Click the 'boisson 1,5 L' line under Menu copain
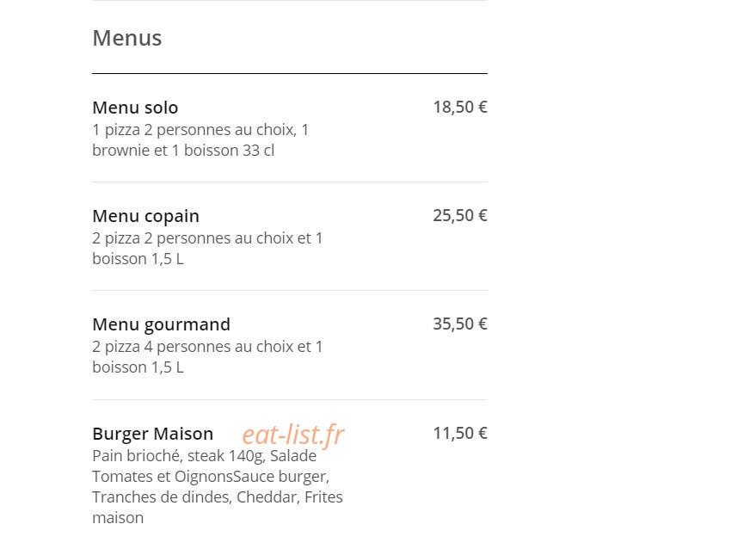The image size is (756, 549). coord(138,259)
